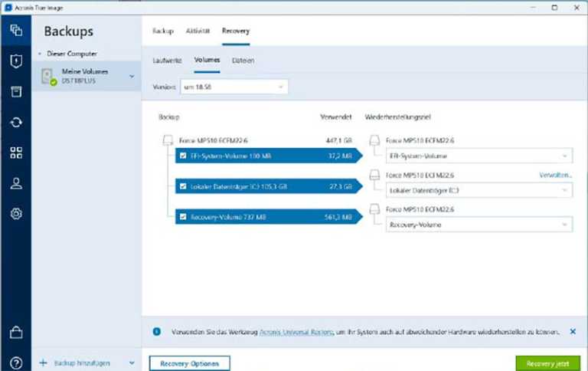
Task: Open the Protection shield section
Action: tap(16, 61)
